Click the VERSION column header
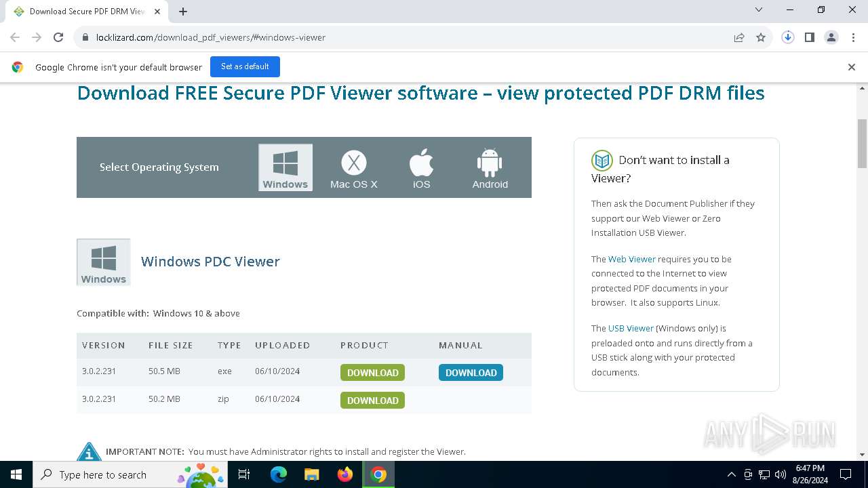This screenshot has height=488, width=868. pyautogui.click(x=104, y=345)
